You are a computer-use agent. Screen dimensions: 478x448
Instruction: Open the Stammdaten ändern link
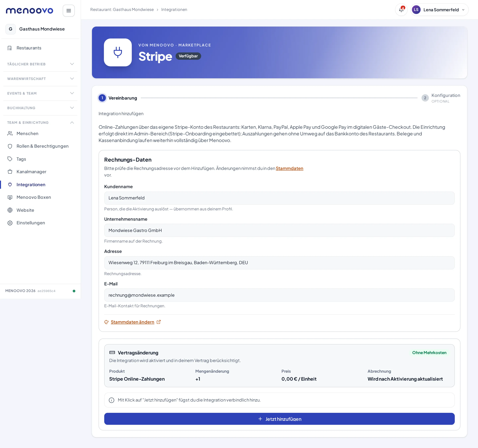point(132,322)
